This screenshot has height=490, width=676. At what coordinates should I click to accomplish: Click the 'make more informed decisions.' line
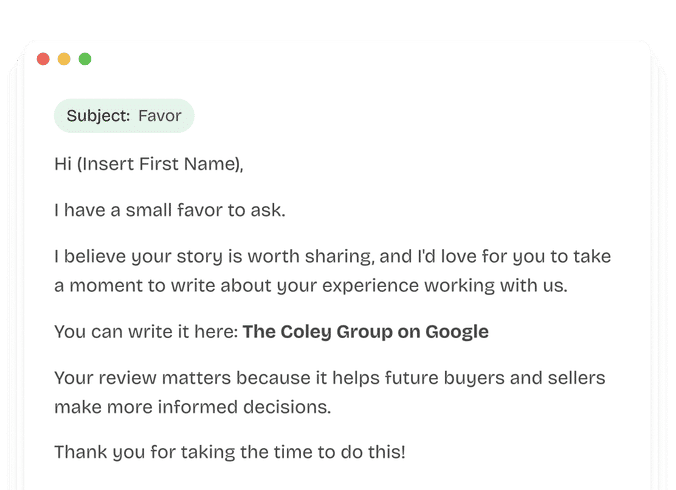(x=192, y=407)
